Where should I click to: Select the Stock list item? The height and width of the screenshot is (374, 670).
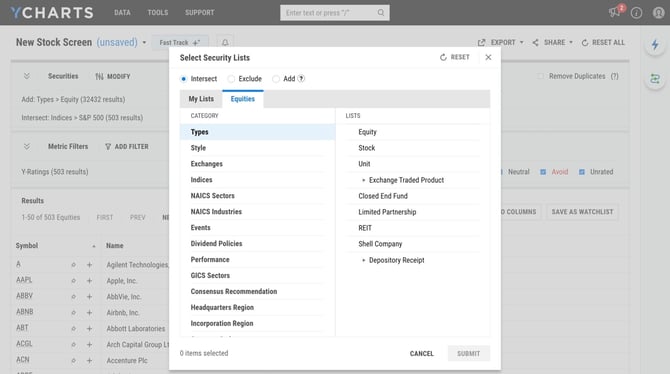pyautogui.click(x=413, y=148)
